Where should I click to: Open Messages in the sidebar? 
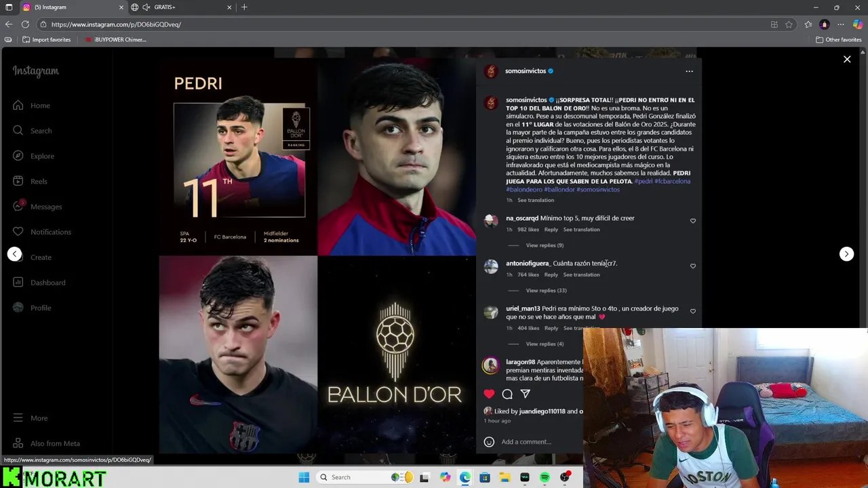click(38, 206)
